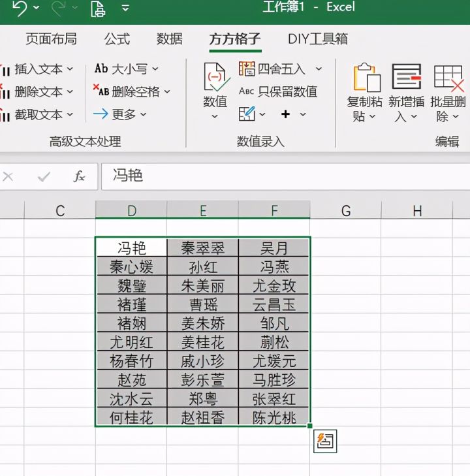Click the 只保留数值 Abc button
Screen dimensions: 470x476
coord(278,91)
